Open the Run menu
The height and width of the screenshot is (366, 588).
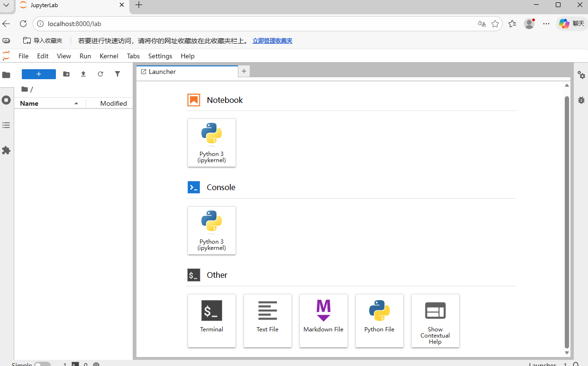click(x=85, y=56)
